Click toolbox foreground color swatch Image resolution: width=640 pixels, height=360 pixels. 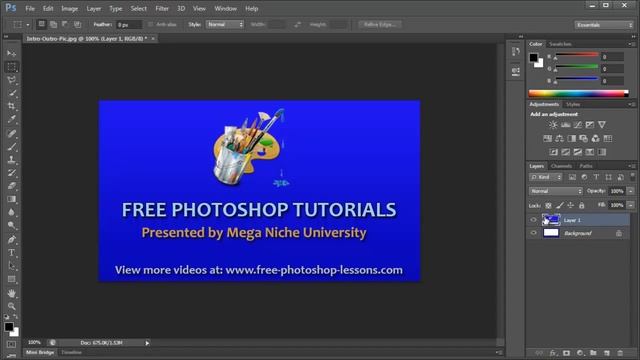pos(9,327)
